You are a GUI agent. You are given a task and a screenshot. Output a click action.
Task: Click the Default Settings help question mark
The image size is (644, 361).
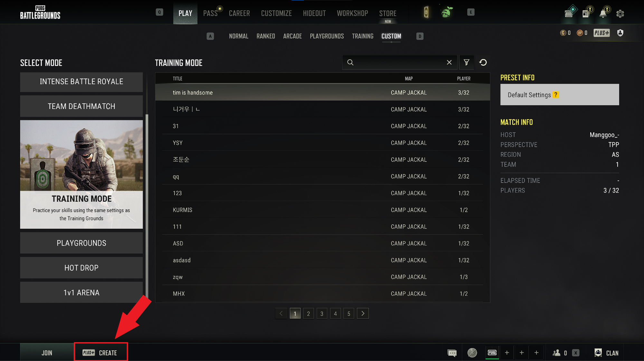click(x=556, y=95)
